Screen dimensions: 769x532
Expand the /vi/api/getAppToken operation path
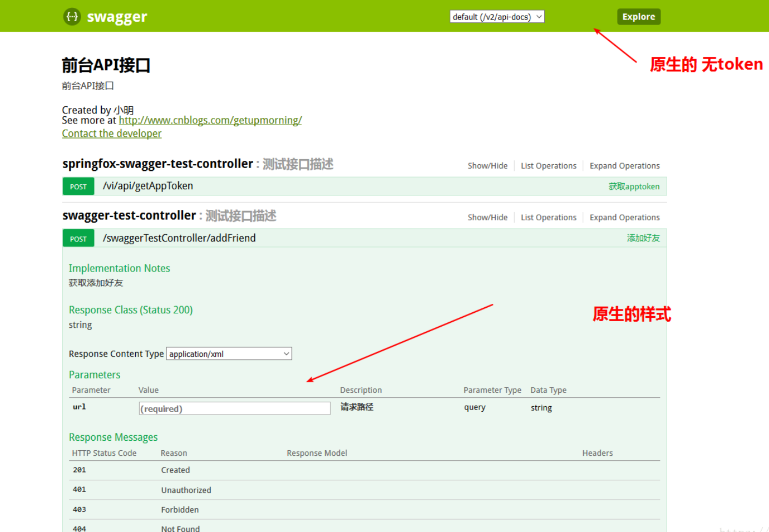(148, 186)
